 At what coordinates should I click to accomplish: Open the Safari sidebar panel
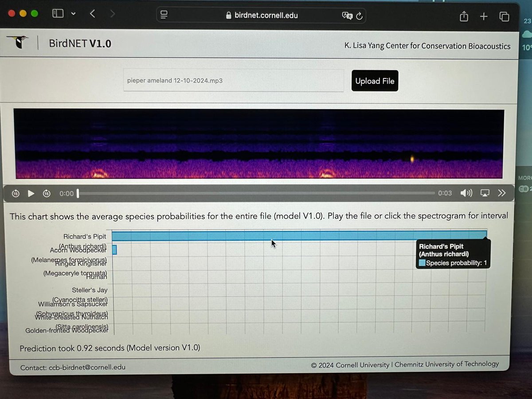58,14
